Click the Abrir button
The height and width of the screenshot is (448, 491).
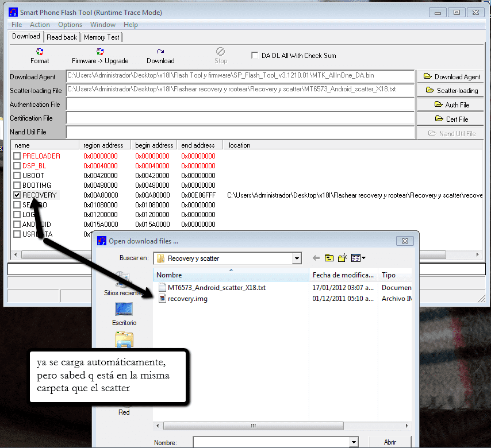point(390,442)
